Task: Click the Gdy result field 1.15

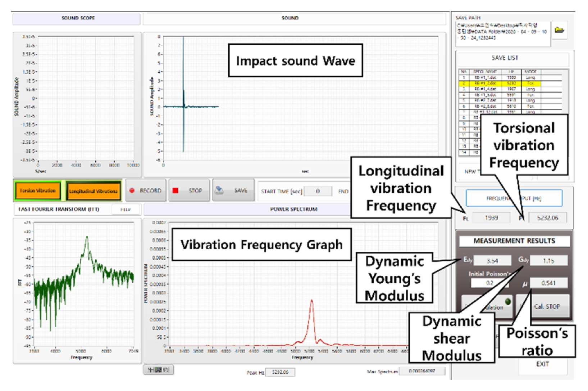Action: (549, 261)
